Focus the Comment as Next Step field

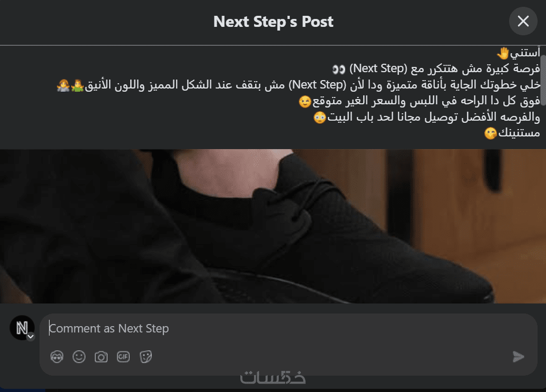(x=288, y=328)
